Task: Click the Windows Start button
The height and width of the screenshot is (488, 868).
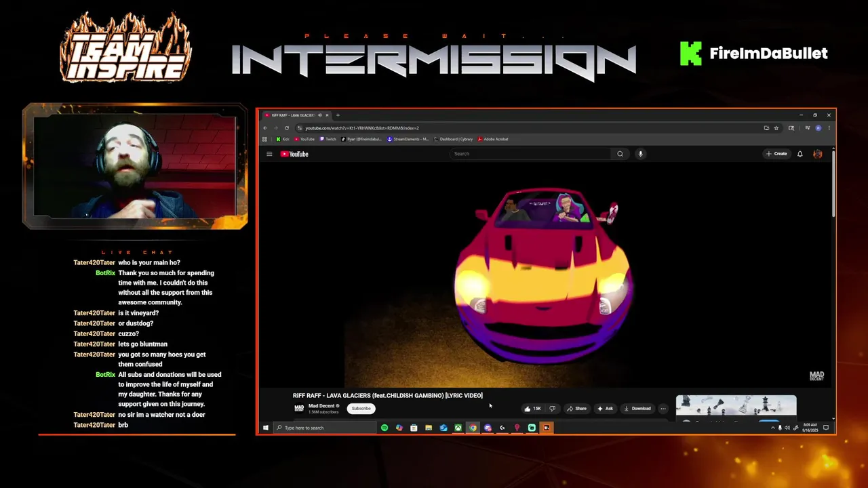Action: click(x=265, y=428)
